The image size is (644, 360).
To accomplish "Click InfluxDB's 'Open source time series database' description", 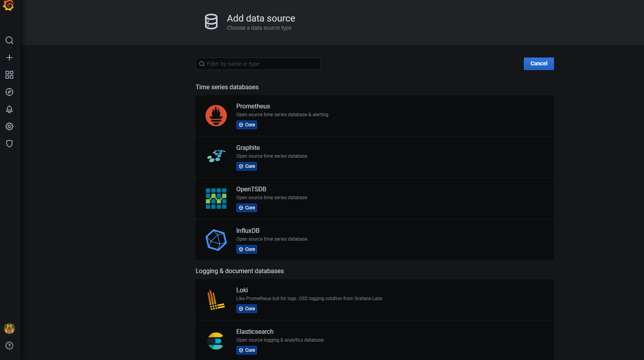I will tap(272, 239).
